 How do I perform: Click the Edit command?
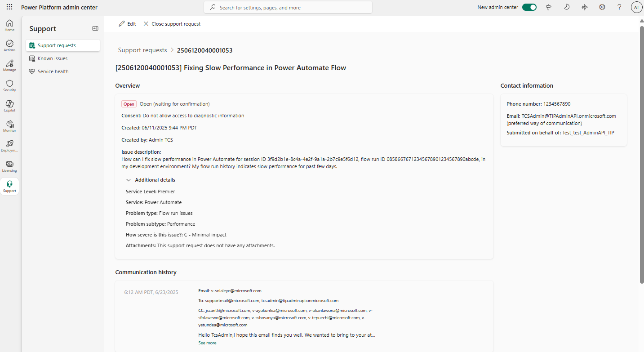[127, 24]
